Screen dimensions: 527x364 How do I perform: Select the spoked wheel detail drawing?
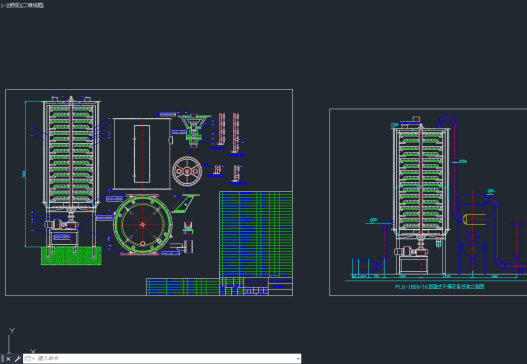pyautogui.click(x=187, y=171)
